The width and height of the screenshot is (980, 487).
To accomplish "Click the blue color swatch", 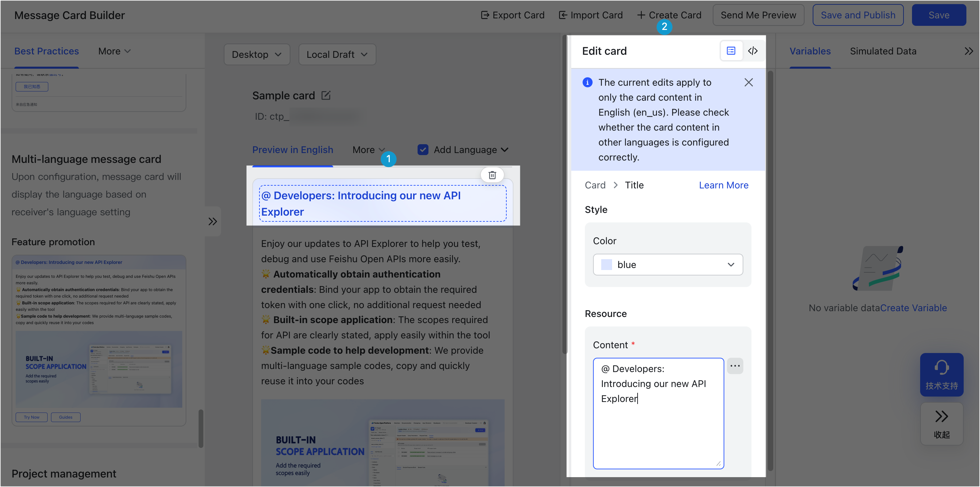I will pyautogui.click(x=606, y=265).
